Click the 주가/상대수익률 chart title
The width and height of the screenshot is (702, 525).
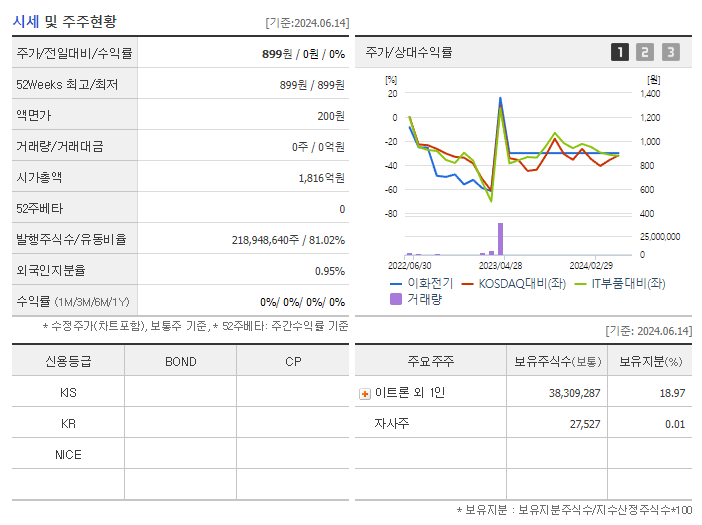click(x=409, y=52)
